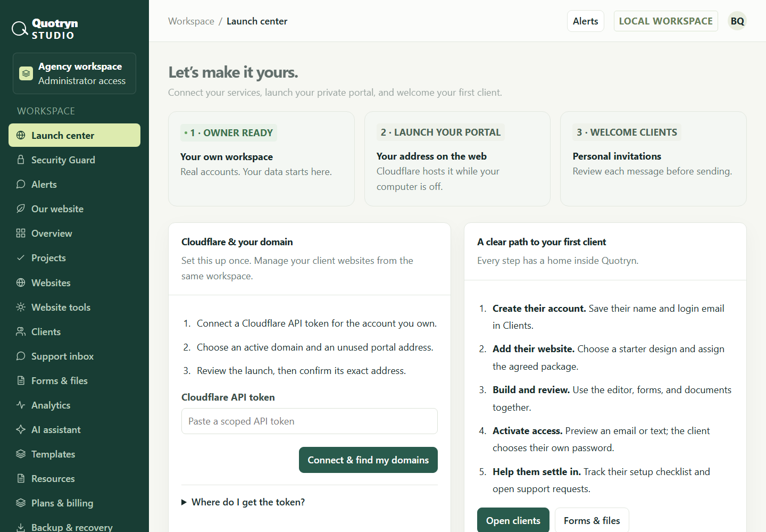Click the Support inbox chat icon

click(21, 356)
